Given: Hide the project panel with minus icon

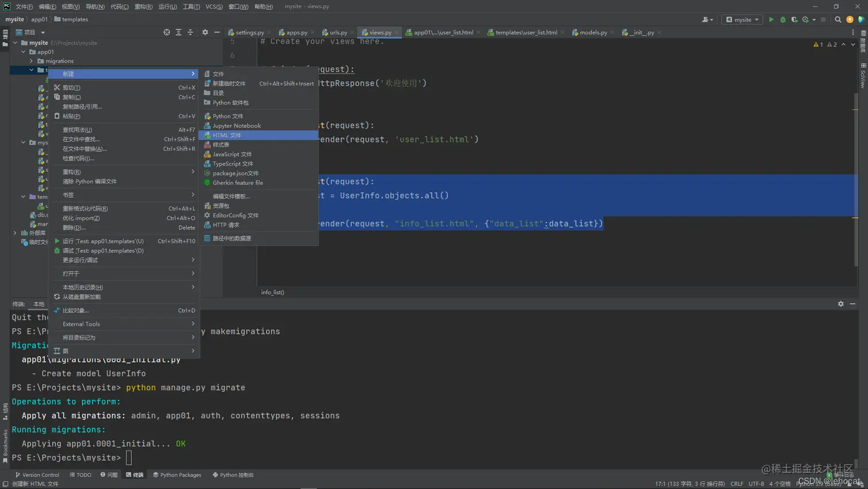Looking at the screenshot, I should [x=216, y=32].
